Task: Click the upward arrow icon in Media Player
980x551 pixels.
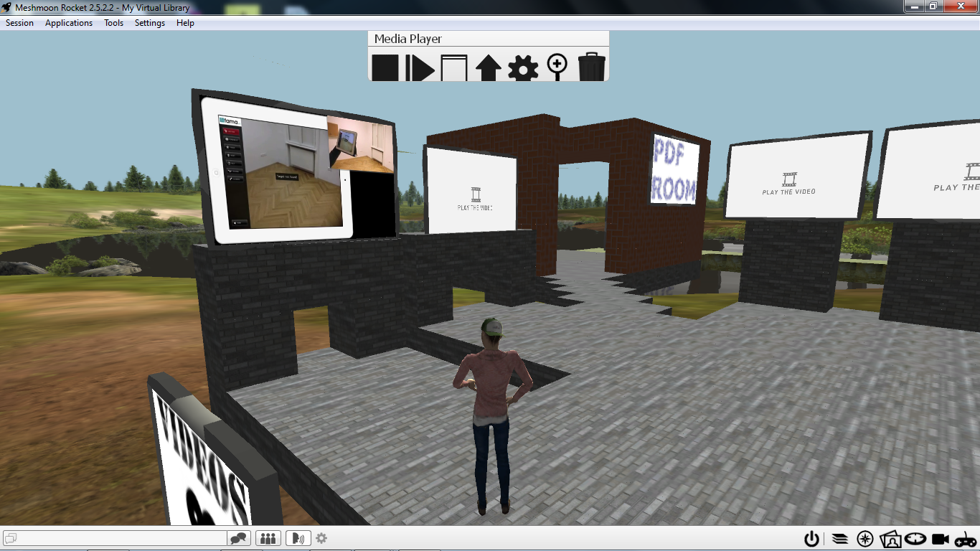Action: (488, 67)
